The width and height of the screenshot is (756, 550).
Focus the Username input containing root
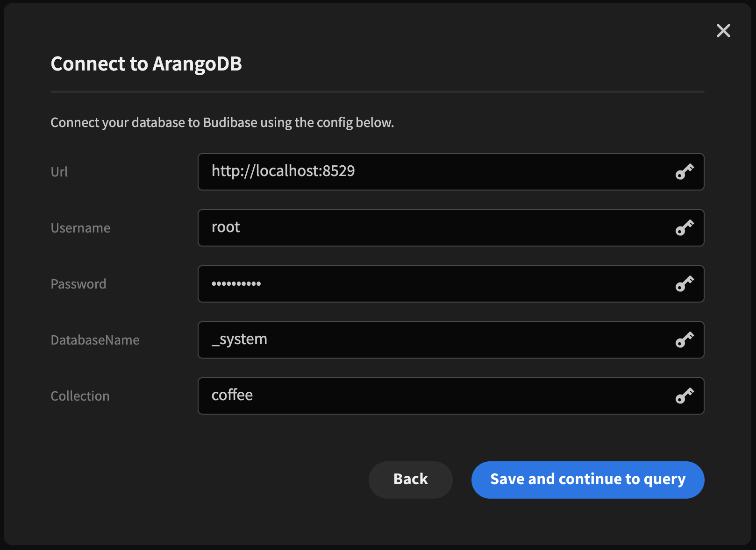pos(451,228)
